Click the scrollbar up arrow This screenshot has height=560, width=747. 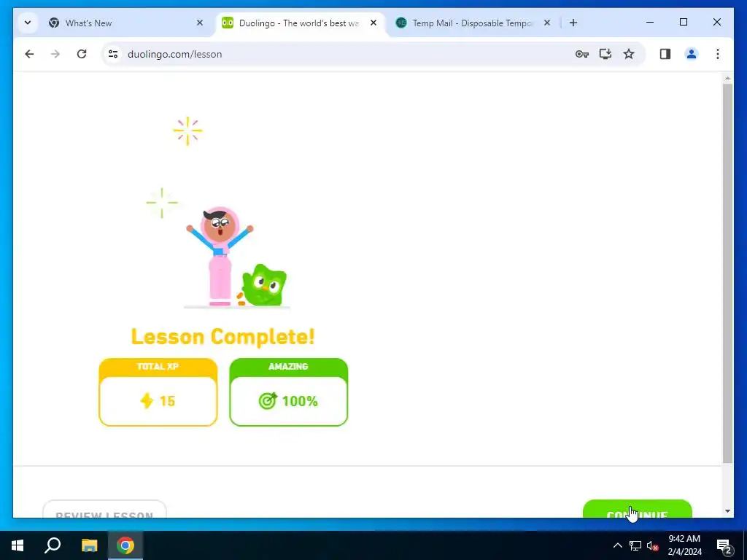pyautogui.click(x=727, y=77)
